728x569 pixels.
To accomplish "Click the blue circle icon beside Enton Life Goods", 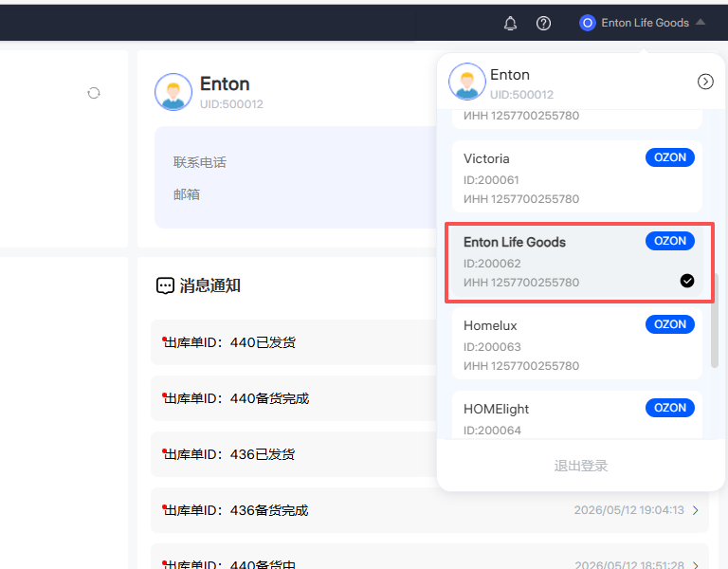I will point(588,23).
